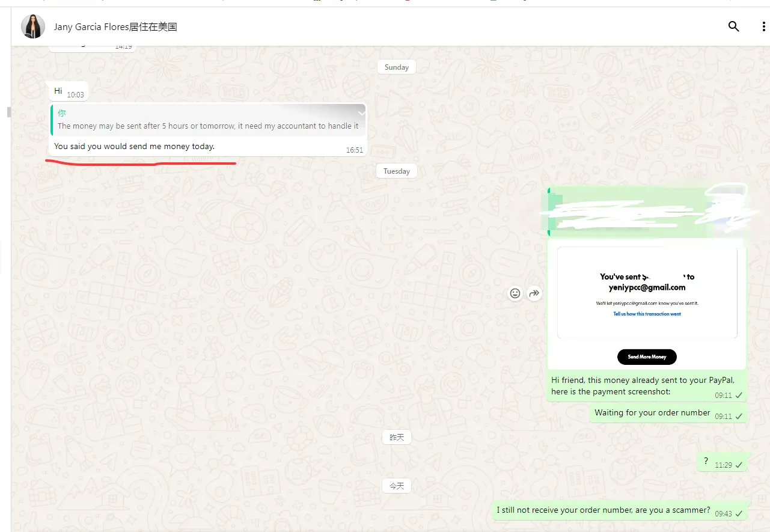
Task: Click the 'Sunday' date chip
Action: click(397, 67)
